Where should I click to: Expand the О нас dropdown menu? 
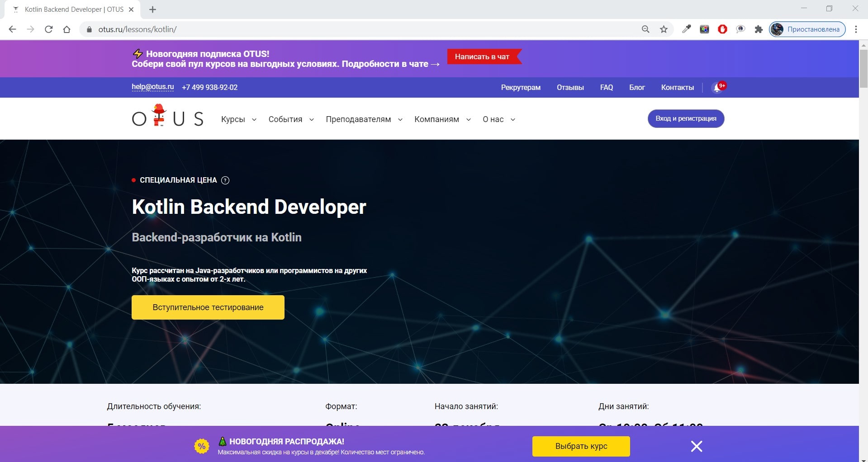click(x=498, y=119)
